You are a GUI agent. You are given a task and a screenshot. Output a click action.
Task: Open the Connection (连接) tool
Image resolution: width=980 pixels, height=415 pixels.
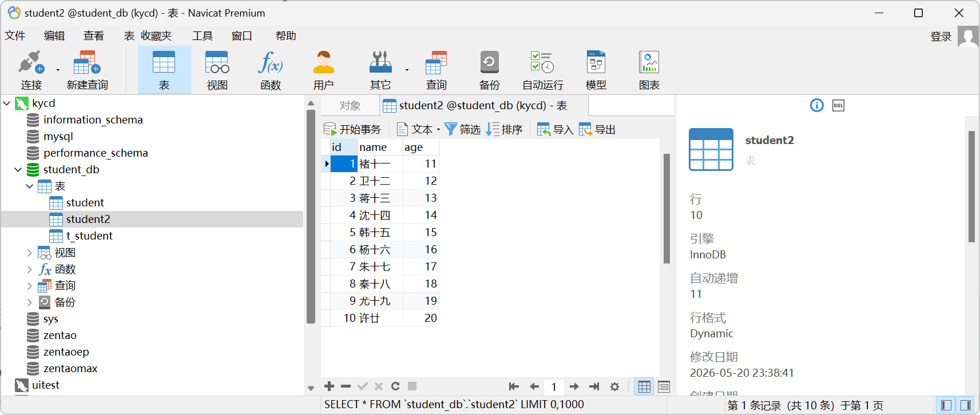click(31, 70)
